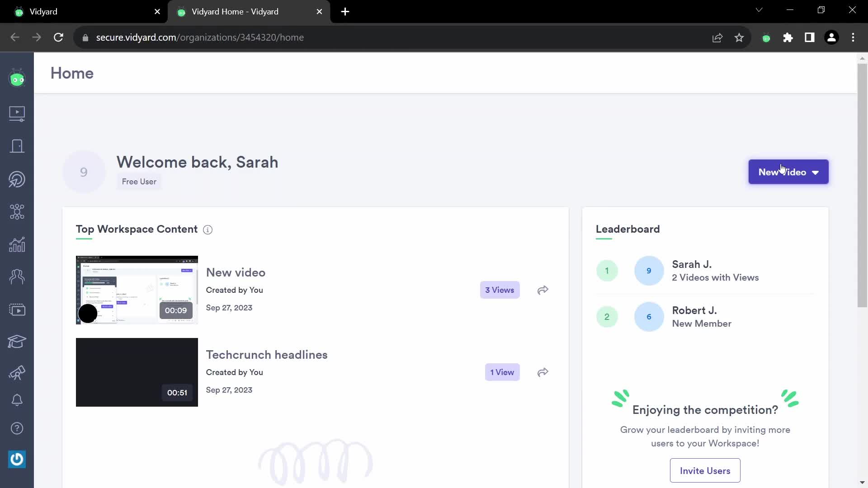Viewport: 868px width, 488px height.
Task: Click the 3 Views badge
Action: [x=500, y=290]
